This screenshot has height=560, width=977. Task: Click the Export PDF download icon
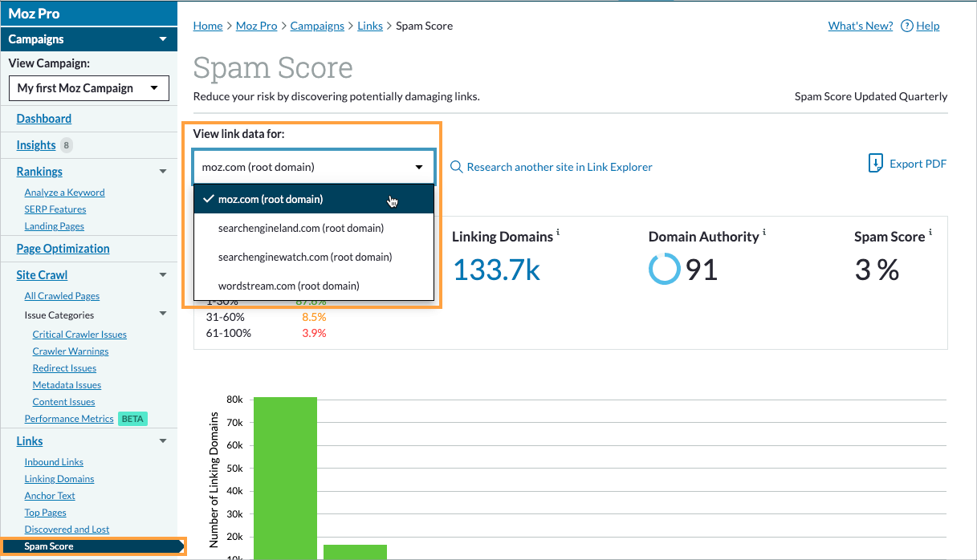[875, 163]
